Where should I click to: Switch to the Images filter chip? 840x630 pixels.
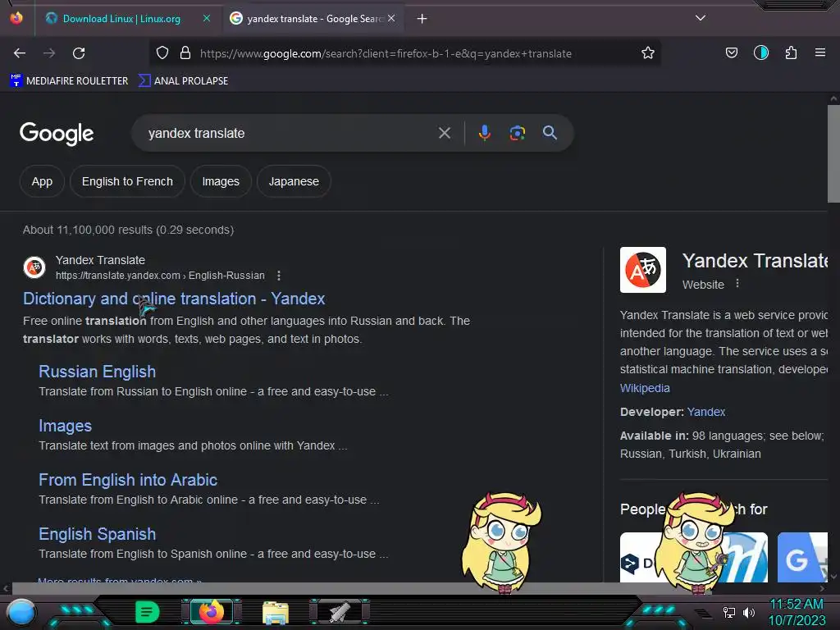tap(221, 181)
